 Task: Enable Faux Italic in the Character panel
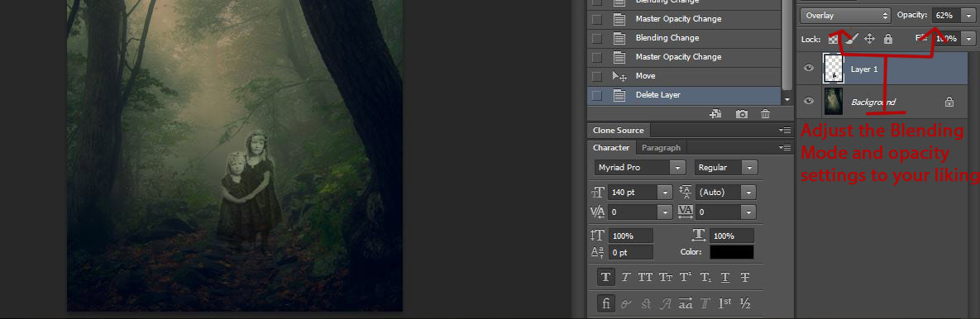[x=625, y=277]
